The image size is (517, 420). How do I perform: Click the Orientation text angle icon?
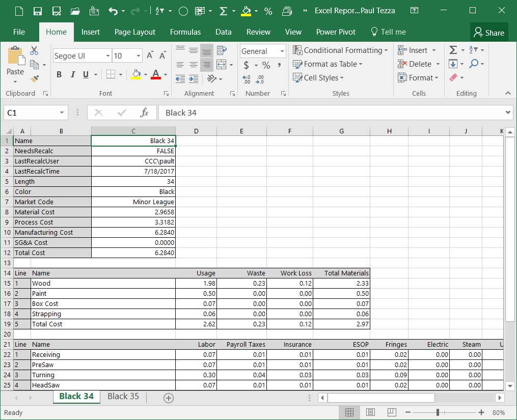pyautogui.click(x=211, y=78)
